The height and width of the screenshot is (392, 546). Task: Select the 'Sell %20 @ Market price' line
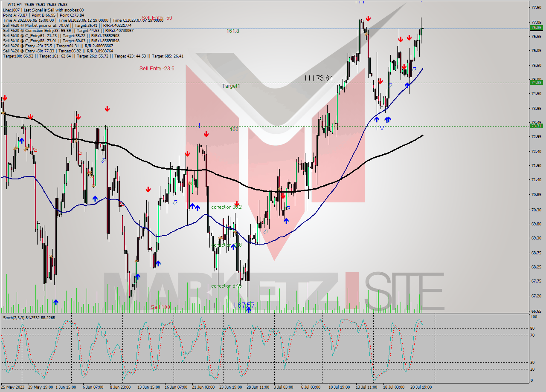(x=68, y=25)
